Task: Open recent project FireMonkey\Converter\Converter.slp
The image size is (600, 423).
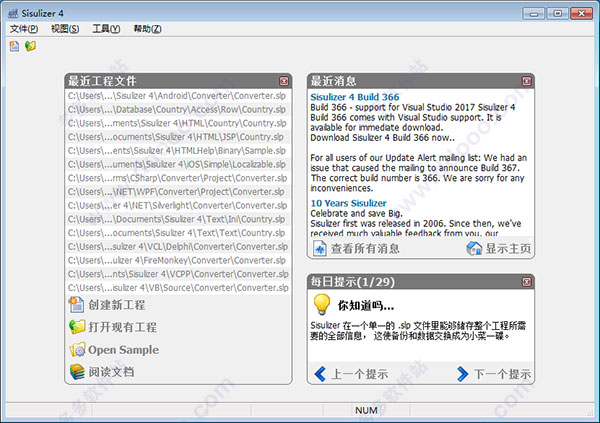Action: click(178, 261)
